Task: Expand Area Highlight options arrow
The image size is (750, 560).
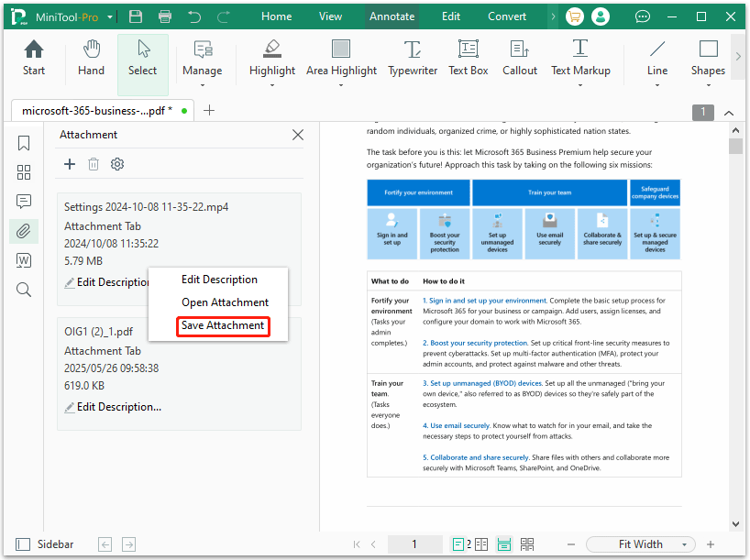Action: (341, 85)
